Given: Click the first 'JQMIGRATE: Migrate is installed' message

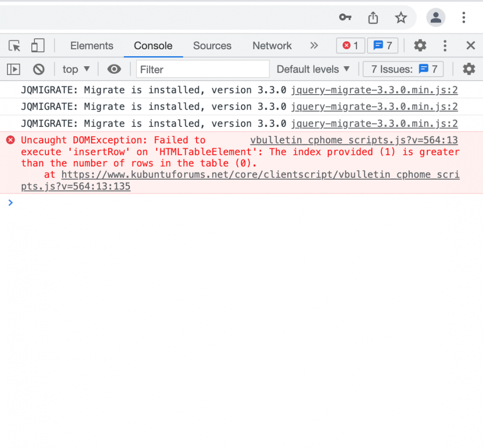Looking at the screenshot, I should 153,90.
